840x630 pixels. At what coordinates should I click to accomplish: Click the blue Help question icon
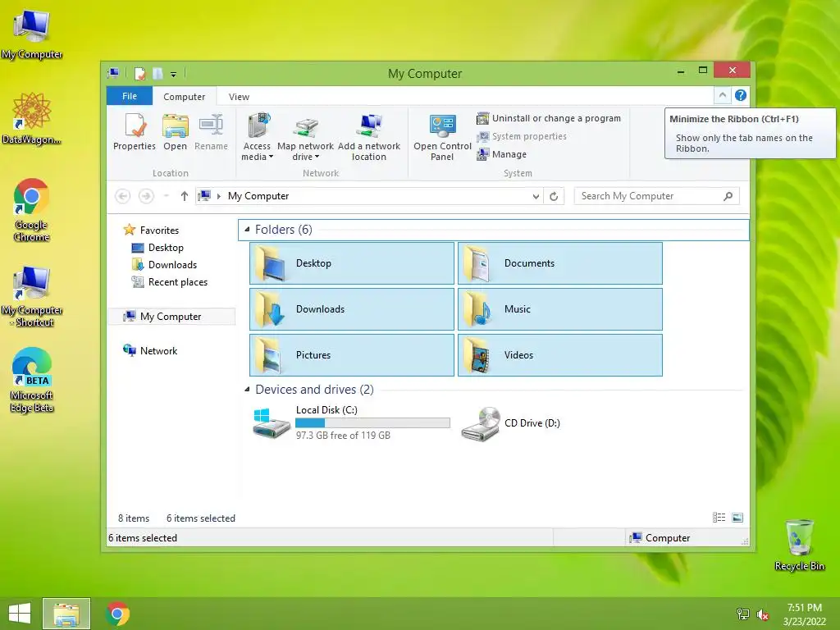coord(741,95)
